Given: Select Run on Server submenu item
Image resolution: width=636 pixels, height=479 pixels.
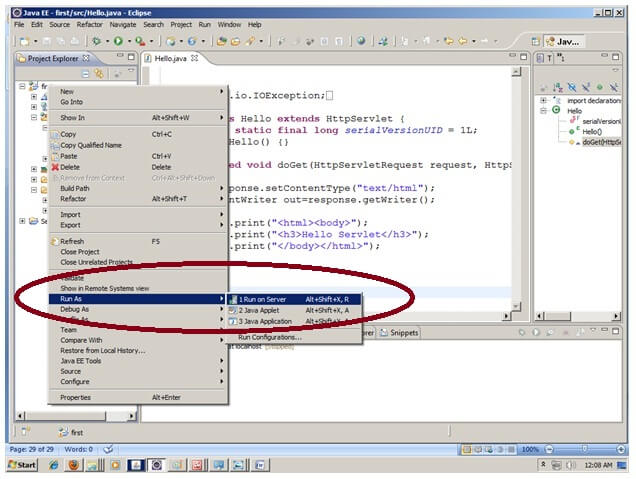Looking at the screenshot, I should pos(294,299).
